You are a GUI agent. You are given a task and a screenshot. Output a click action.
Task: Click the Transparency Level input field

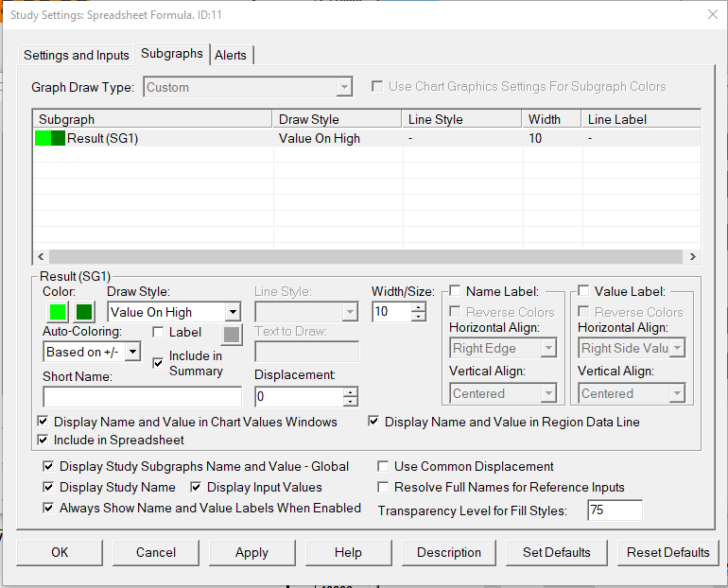pyautogui.click(x=614, y=510)
